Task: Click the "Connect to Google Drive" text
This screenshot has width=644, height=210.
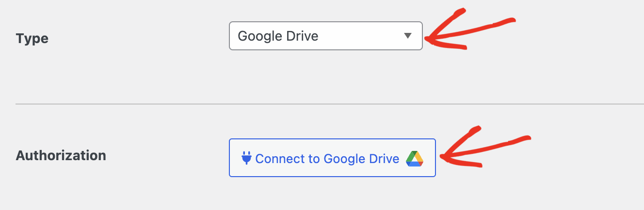Action: (x=327, y=159)
